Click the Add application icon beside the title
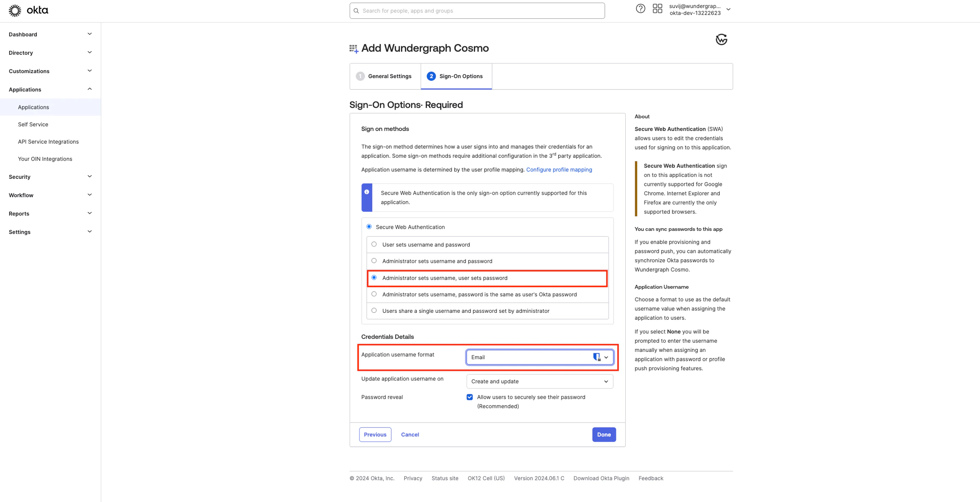This screenshot has height=502, width=980. click(x=353, y=48)
